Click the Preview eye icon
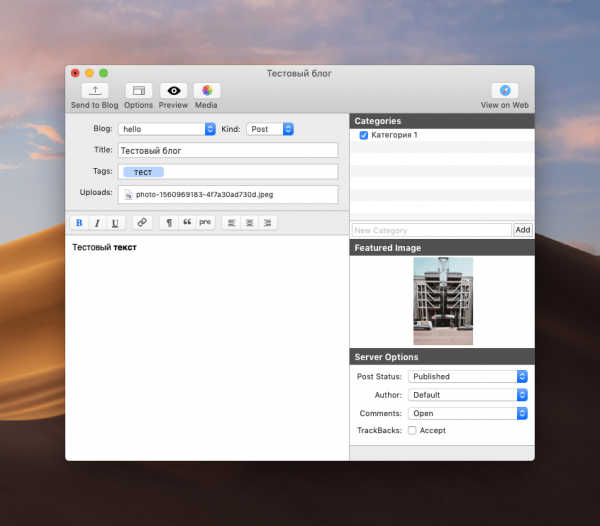600x526 pixels. coord(173,91)
